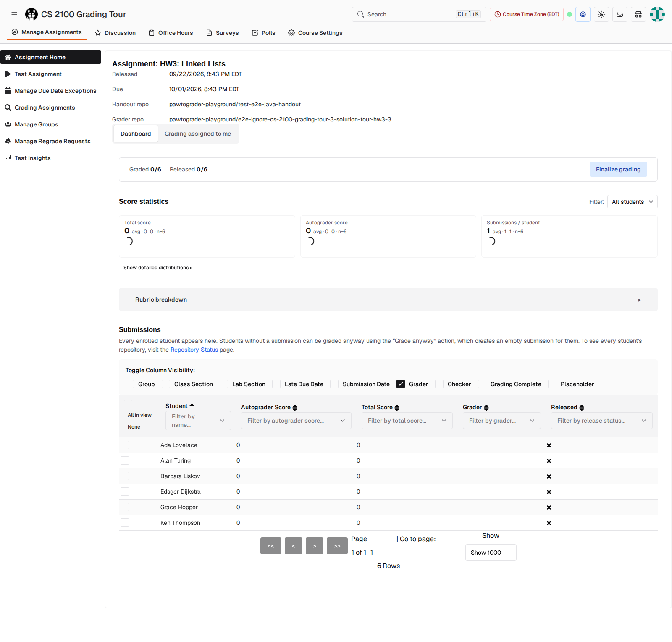
Task: Check the Grading Complete column checkbox
Action: 482,384
